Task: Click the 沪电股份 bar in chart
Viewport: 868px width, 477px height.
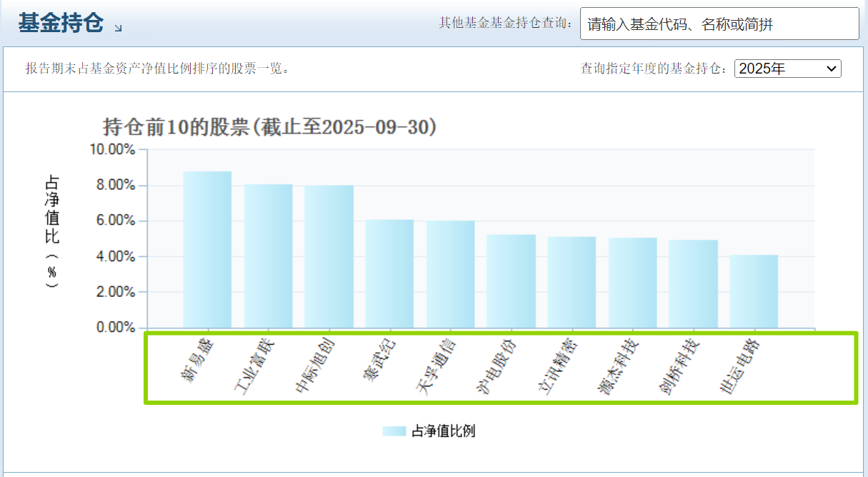Action: click(511, 281)
